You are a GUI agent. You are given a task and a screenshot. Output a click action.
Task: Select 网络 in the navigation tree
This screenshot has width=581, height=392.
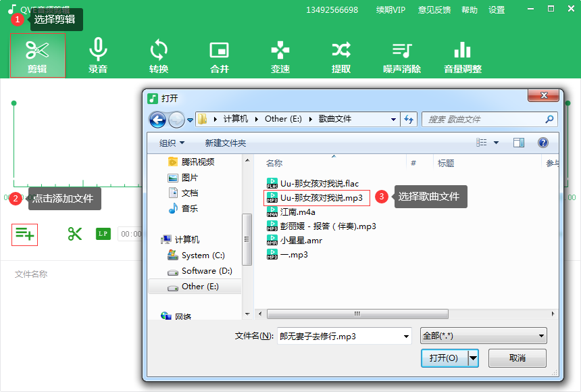[x=176, y=316]
